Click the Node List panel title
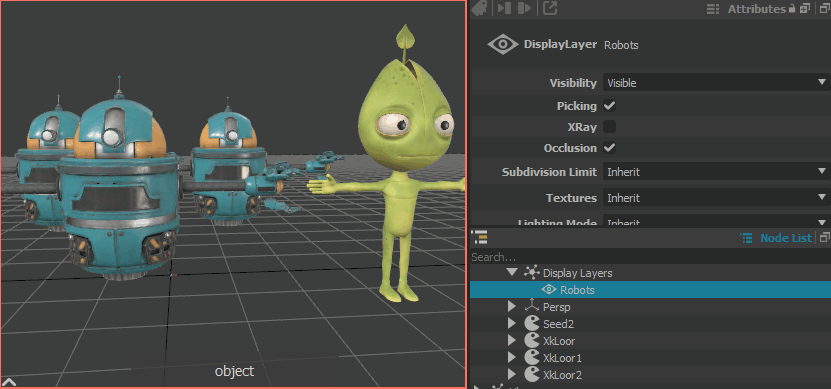 tap(786, 238)
